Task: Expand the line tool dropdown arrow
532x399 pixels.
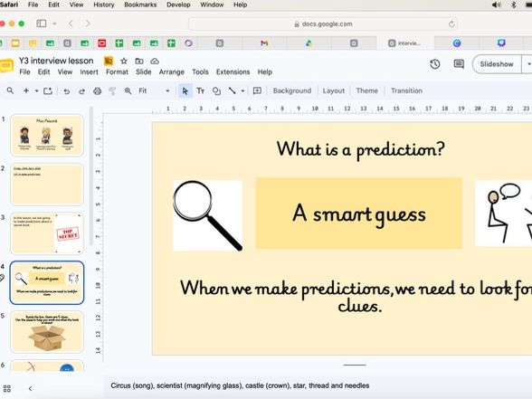Action: pyautogui.click(x=242, y=90)
